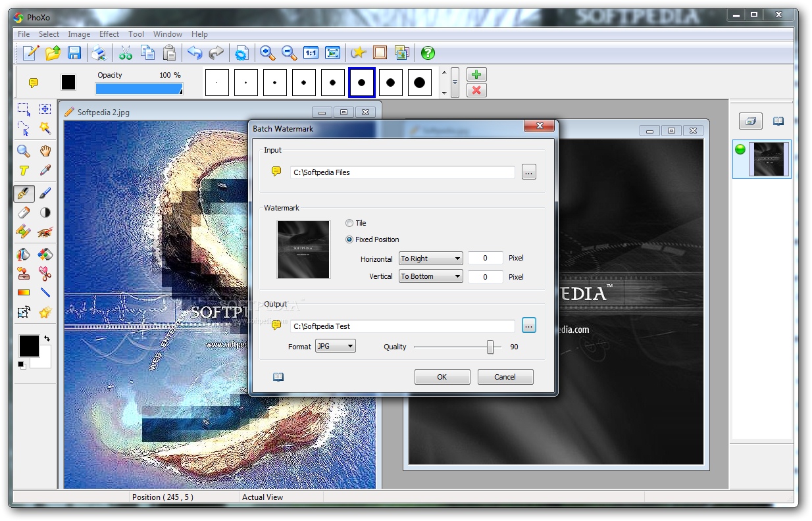Select the Lasso selection tool
The height and width of the screenshot is (521, 812).
pos(24,128)
